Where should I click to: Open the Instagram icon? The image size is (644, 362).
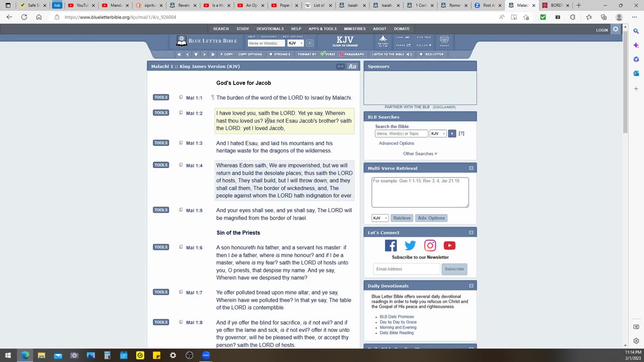pyautogui.click(x=430, y=245)
